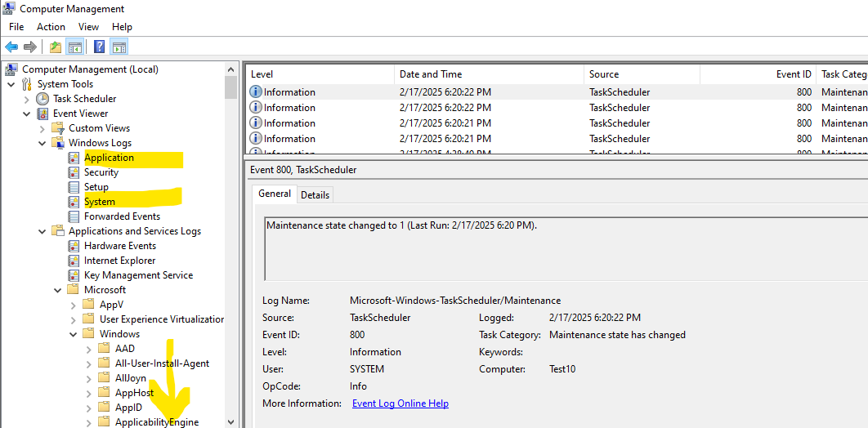Click the User value SYSTEM
This screenshot has height=428, width=868.
coord(366,369)
